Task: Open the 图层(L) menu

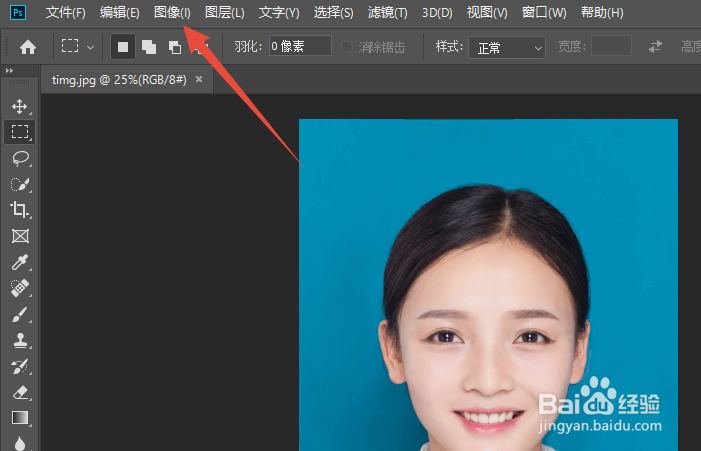Action: coord(224,13)
